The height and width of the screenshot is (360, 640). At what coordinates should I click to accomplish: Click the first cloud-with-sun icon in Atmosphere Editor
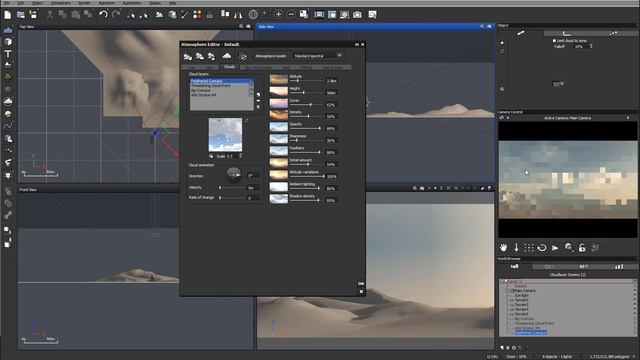187,56
